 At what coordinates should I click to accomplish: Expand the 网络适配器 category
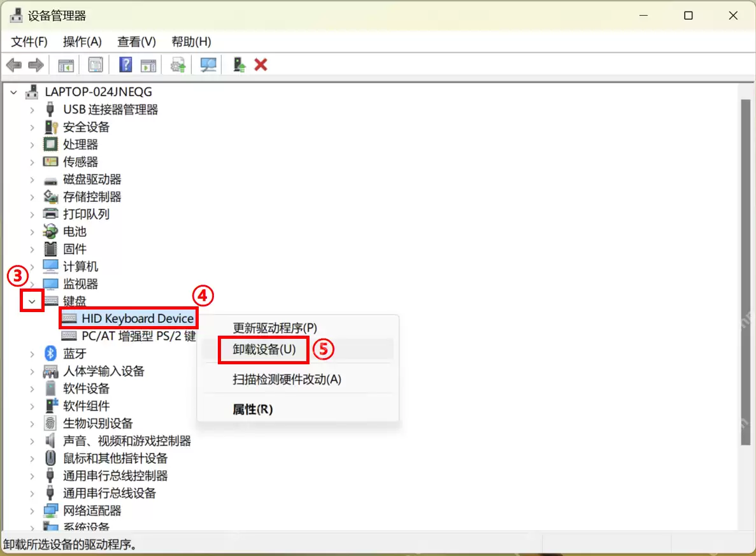32,511
